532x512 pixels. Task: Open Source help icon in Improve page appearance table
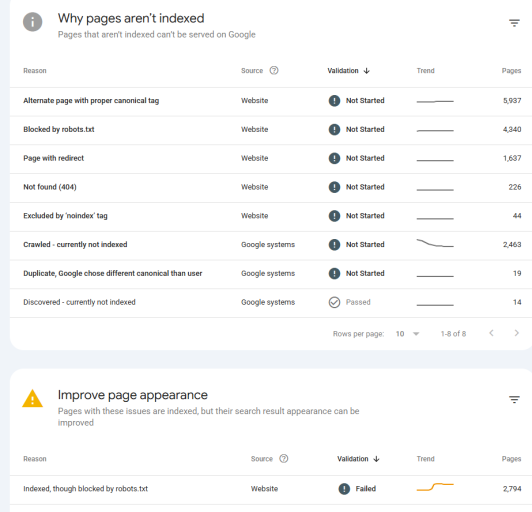point(284,458)
